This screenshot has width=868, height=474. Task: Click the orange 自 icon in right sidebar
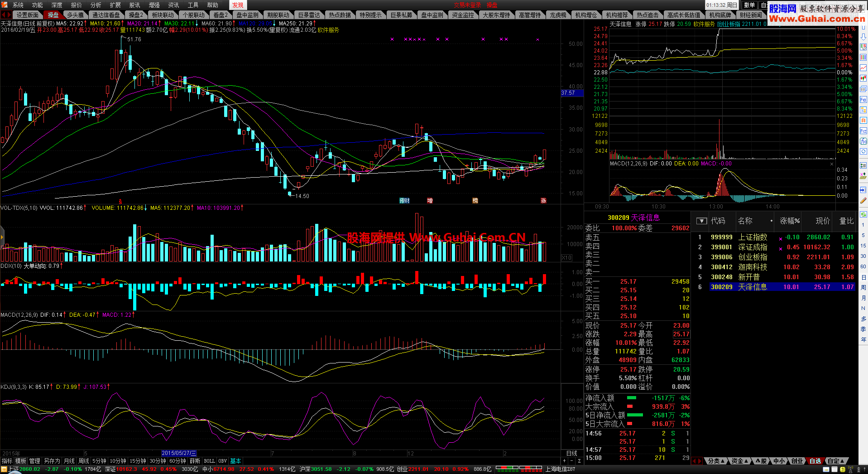tap(863, 121)
